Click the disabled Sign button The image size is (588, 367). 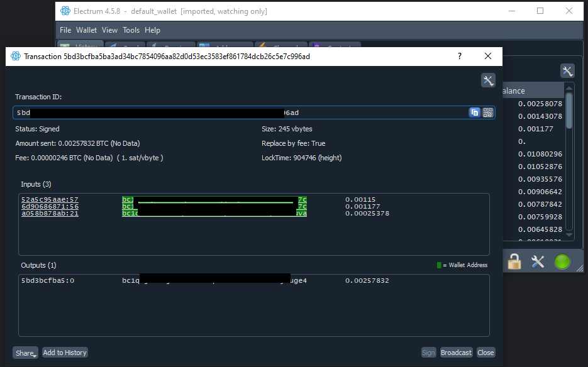[x=429, y=353]
